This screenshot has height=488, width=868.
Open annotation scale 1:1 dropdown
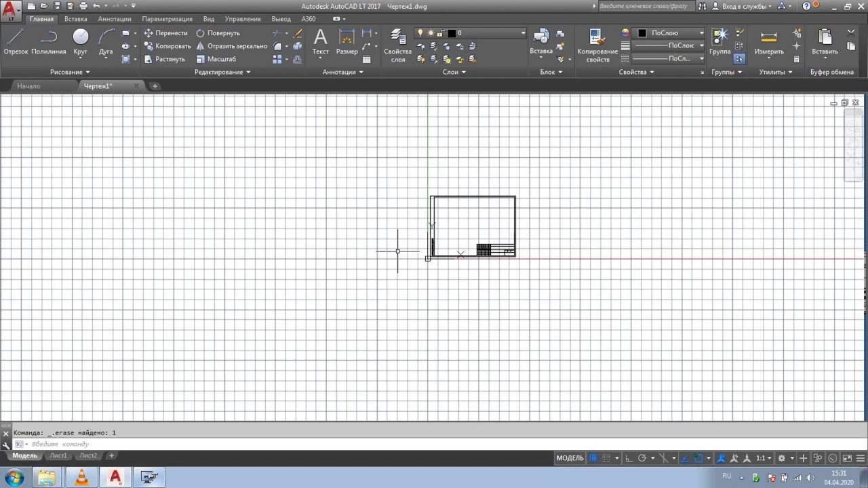click(764, 458)
